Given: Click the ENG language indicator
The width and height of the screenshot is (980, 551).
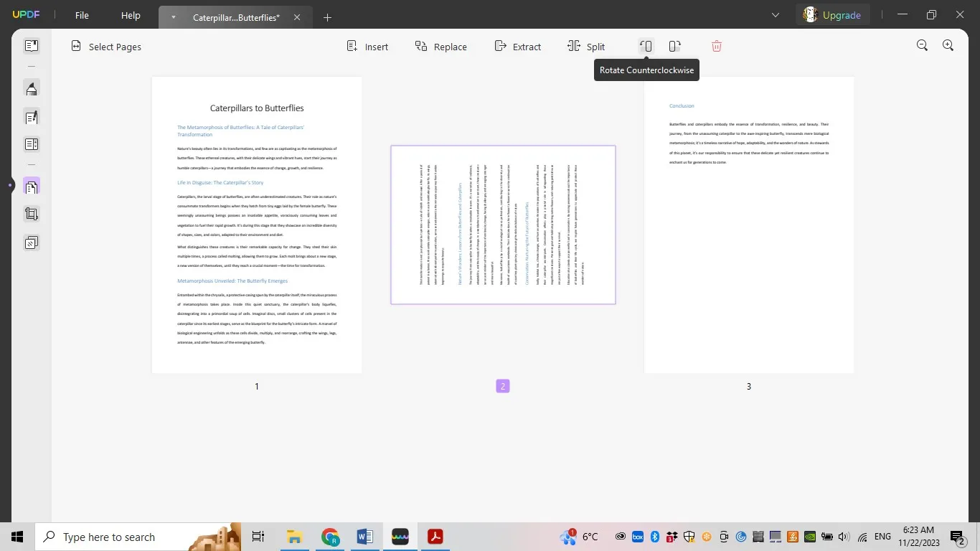Looking at the screenshot, I should 883,537.
